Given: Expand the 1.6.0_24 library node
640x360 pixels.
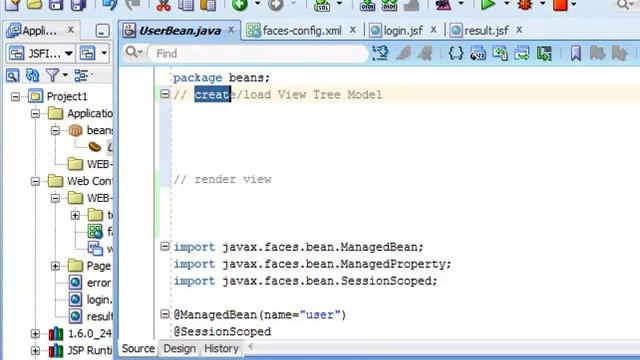Looking at the screenshot, I should [35, 334].
